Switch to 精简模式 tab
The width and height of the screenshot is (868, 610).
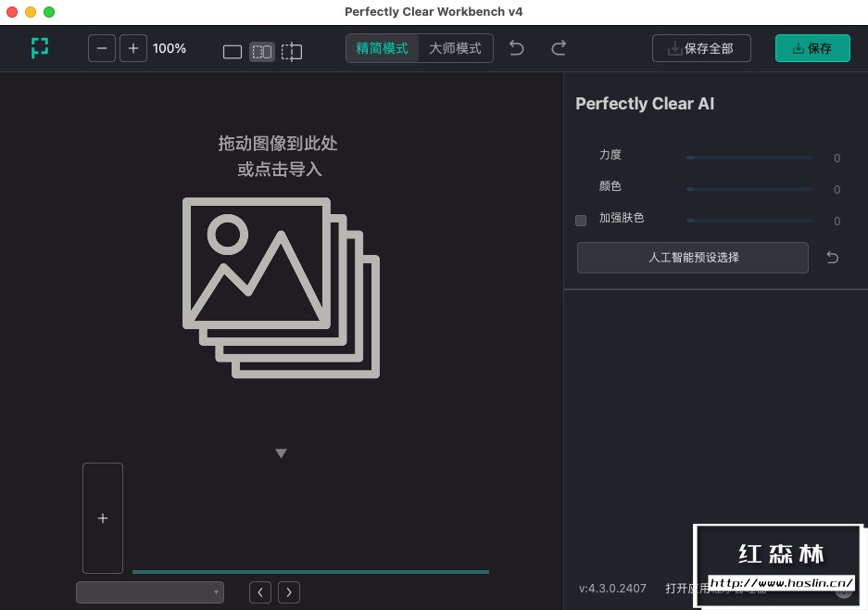(382, 48)
